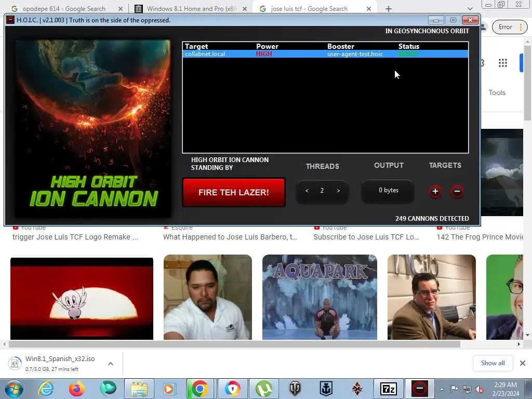Image resolution: width=532 pixels, height=399 pixels.
Task: Open the red sunset bird thumbnail
Action: click(82, 299)
